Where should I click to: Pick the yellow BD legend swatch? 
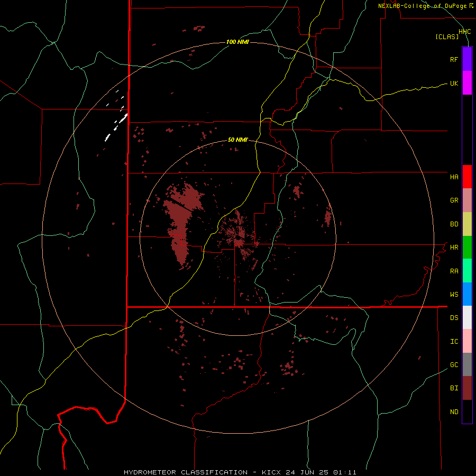coord(467,224)
